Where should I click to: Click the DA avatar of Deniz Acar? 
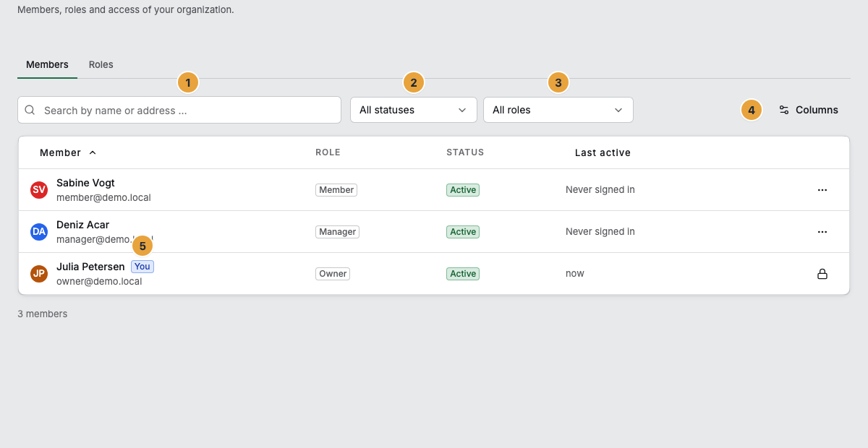pos(39,232)
